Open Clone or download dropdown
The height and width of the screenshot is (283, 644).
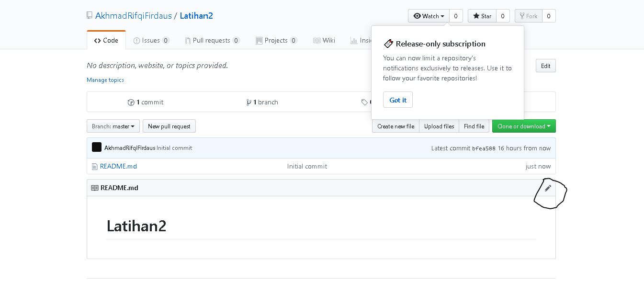pos(524,126)
